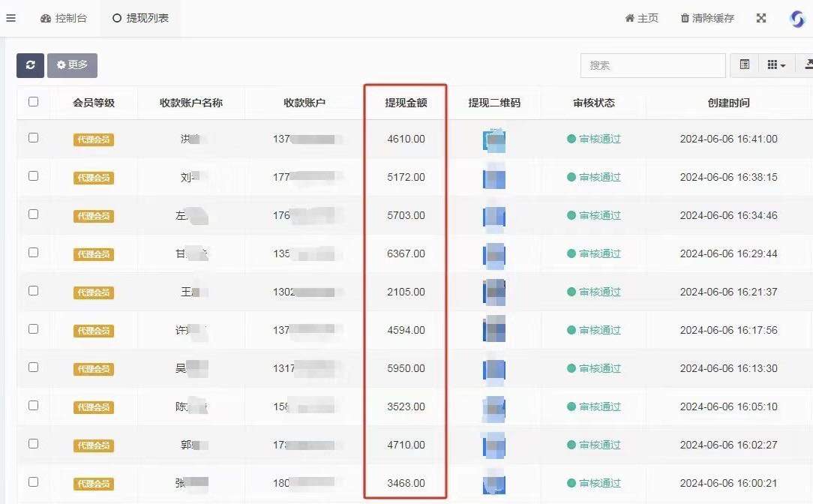Open the columns grid dropdown
The width and height of the screenshot is (813, 504).
point(776,65)
